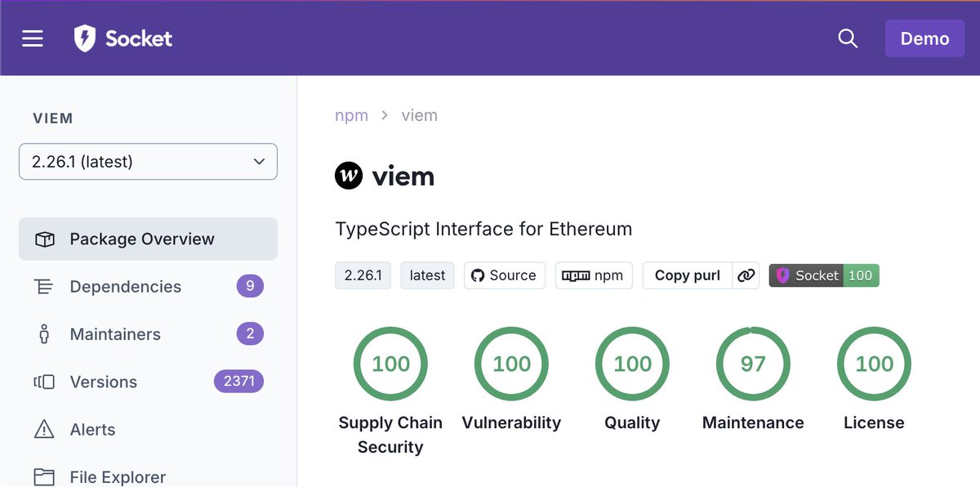Click the Vulnerability score circle
Viewport: 980px width, 487px height.
tap(511, 364)
